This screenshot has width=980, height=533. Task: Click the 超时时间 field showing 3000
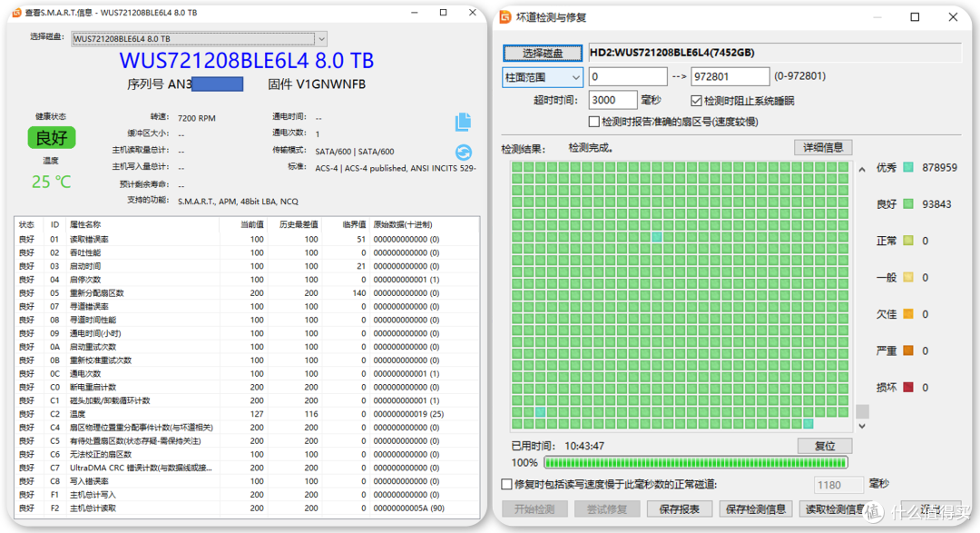point(612,100)
